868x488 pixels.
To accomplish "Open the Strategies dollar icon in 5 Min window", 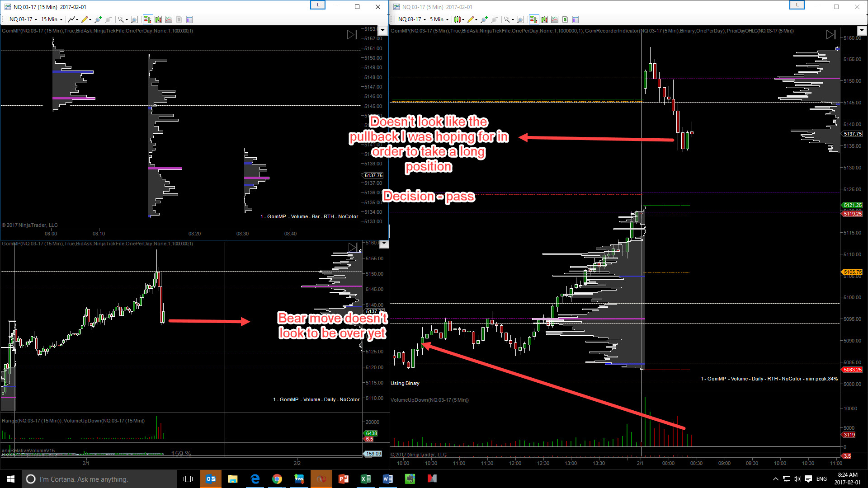I will tap(565, 19).
